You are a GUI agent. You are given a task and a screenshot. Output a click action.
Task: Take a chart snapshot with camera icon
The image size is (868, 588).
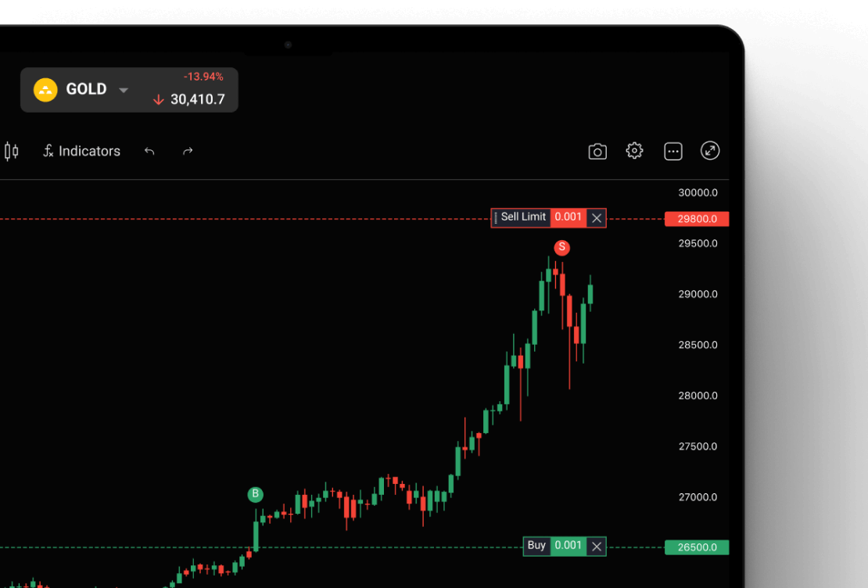[x=597, y=151]
